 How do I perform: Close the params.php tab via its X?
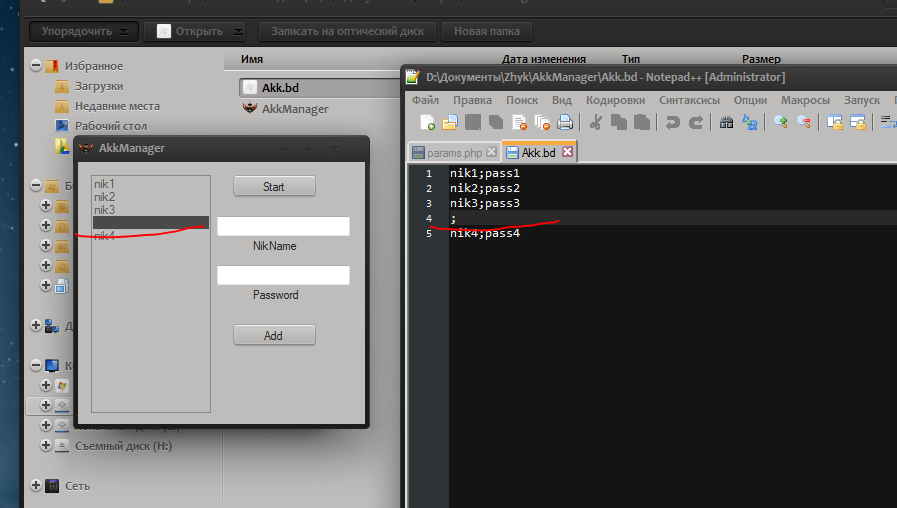click(490, 153)
